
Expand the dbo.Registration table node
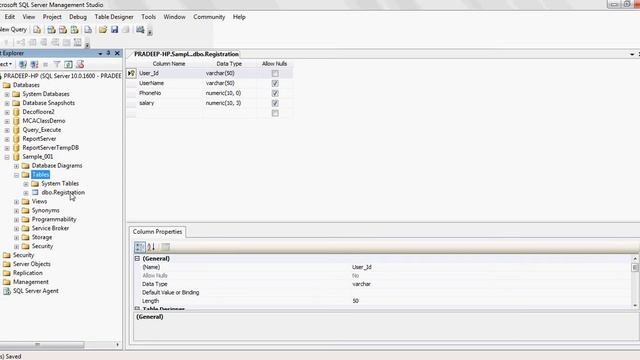coord(26,193)
